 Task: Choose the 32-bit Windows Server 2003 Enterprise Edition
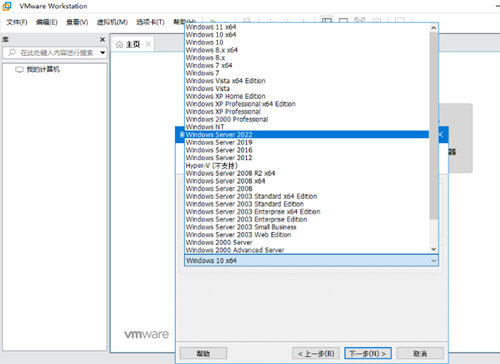pos(307,219)
